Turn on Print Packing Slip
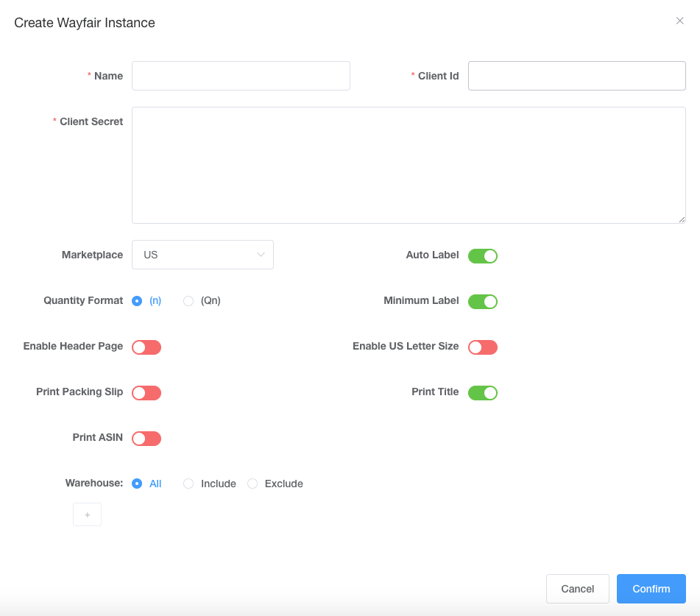The height and width of the screenshot is (616, 700). 146,393
